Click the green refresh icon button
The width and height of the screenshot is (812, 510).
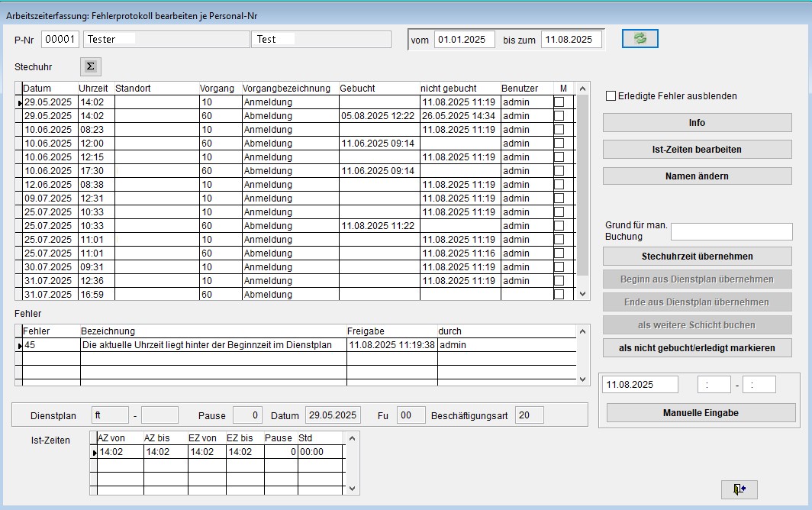pyautogui.click(x=640, y=38)
